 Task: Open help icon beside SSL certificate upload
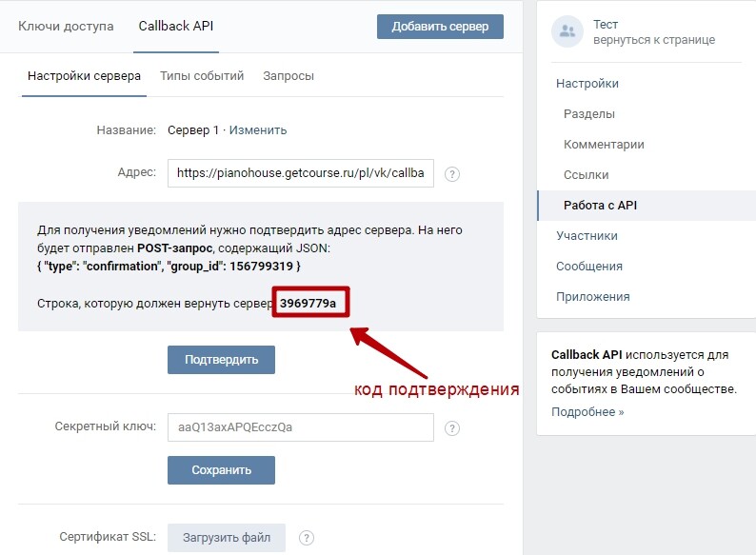click(x=307, y=538)
